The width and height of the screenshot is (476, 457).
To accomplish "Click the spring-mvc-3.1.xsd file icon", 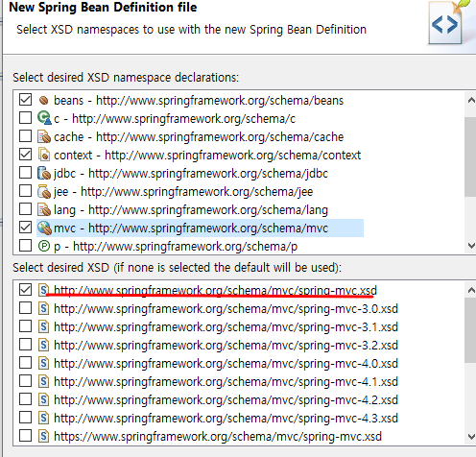I will click(x=44, y=326).
